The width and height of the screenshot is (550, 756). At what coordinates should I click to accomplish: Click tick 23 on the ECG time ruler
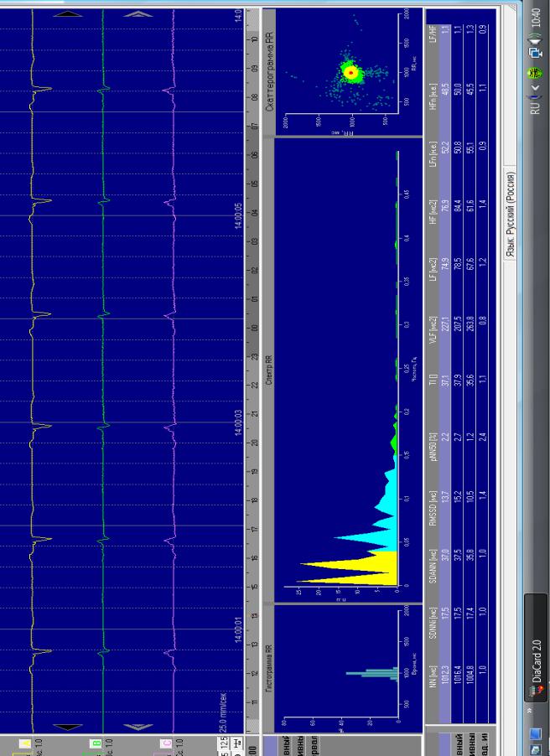254,357
